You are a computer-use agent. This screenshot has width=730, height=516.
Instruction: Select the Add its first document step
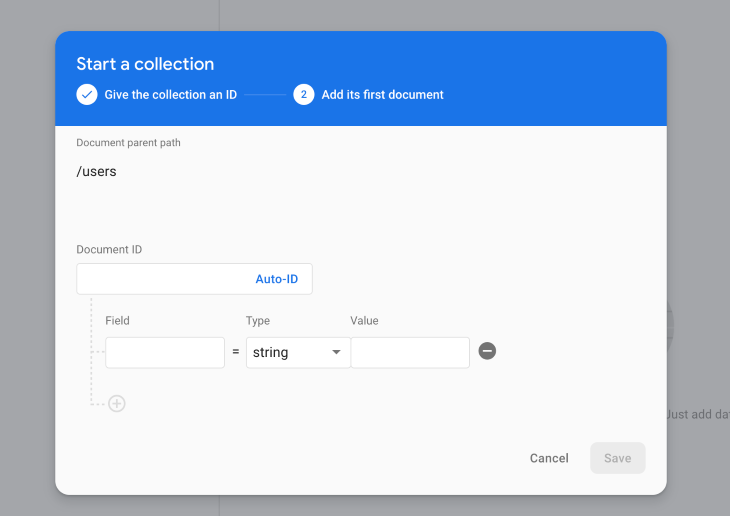(x=382, y=95)
